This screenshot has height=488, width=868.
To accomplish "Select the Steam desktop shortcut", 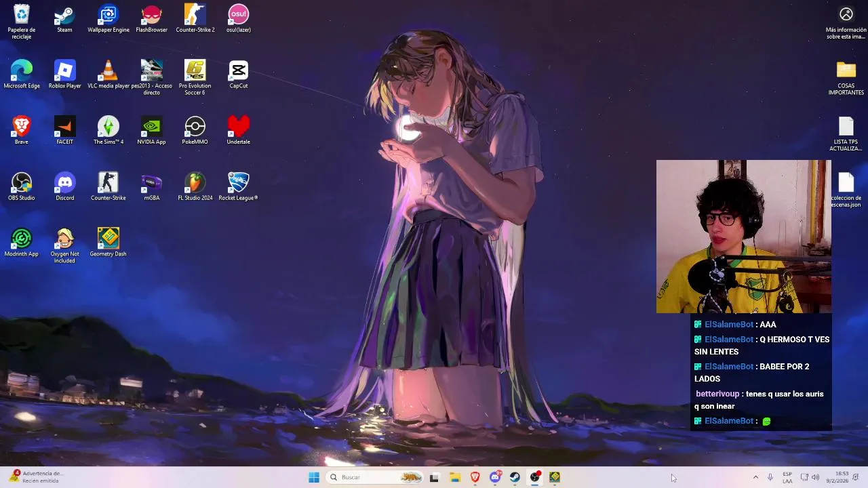I will pyautogui.click(x=64, y=19).
